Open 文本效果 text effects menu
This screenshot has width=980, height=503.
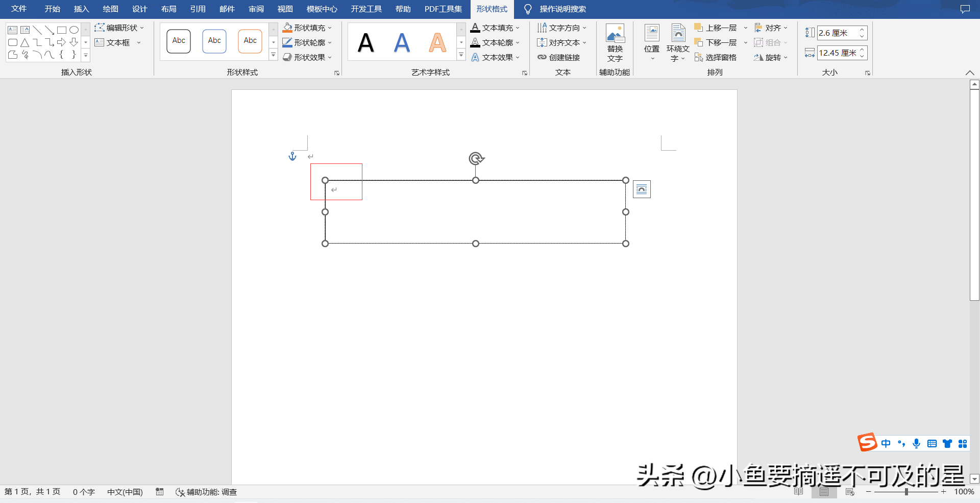point(495,57)
